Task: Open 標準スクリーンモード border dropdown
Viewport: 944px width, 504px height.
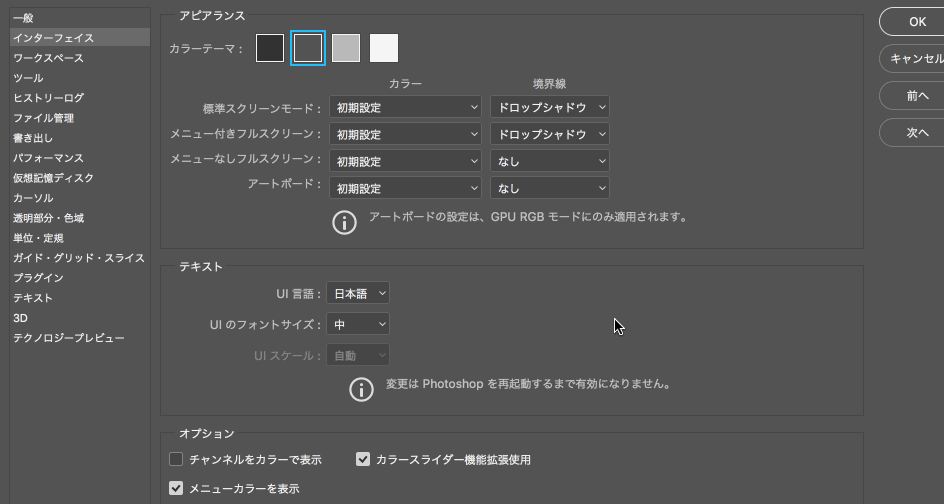Action: [x=550, y=107]
